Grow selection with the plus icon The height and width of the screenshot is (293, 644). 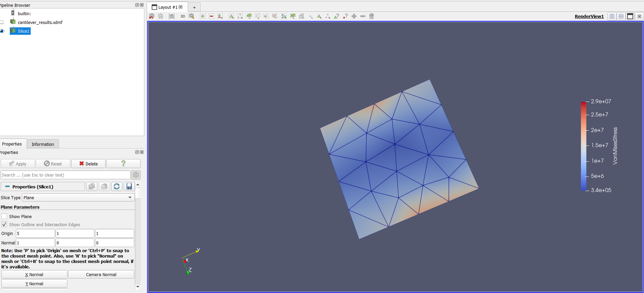coord(354,16)
